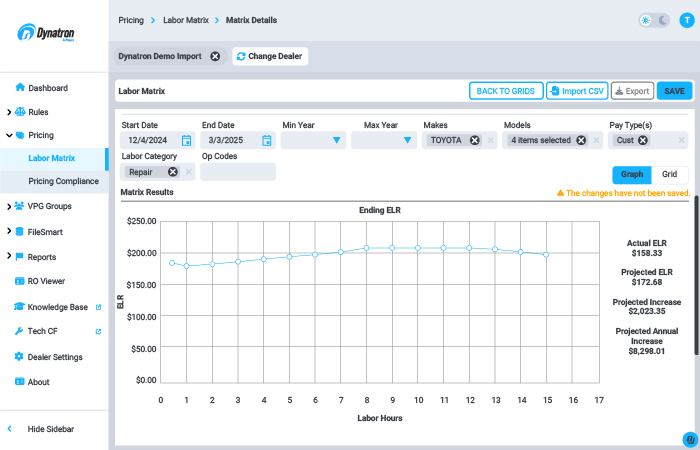Click the Pricing tag icon
Viewport: 700px width, 450px height.
(x=20, y=135)
